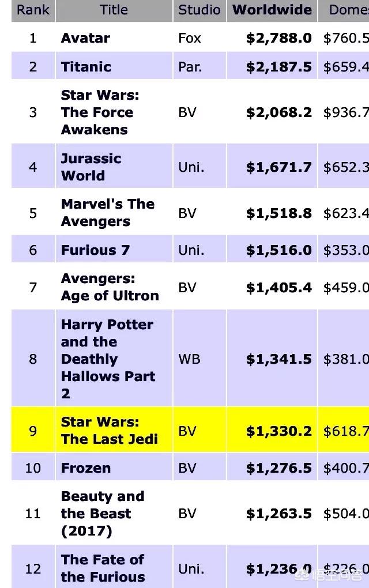Screen dimensions: 369x588
Task: Sort by the Title column header
Action: pos(114,10)
